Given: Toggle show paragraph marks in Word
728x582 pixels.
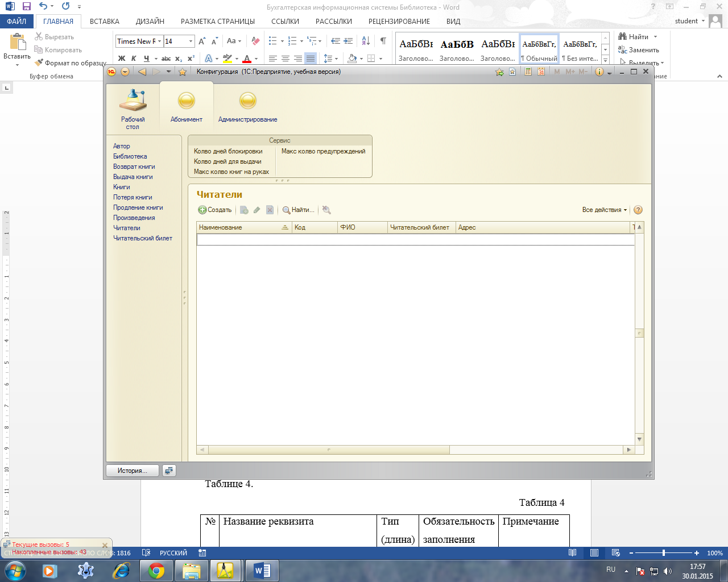Looking at the screenshot, I should (383, 41).
